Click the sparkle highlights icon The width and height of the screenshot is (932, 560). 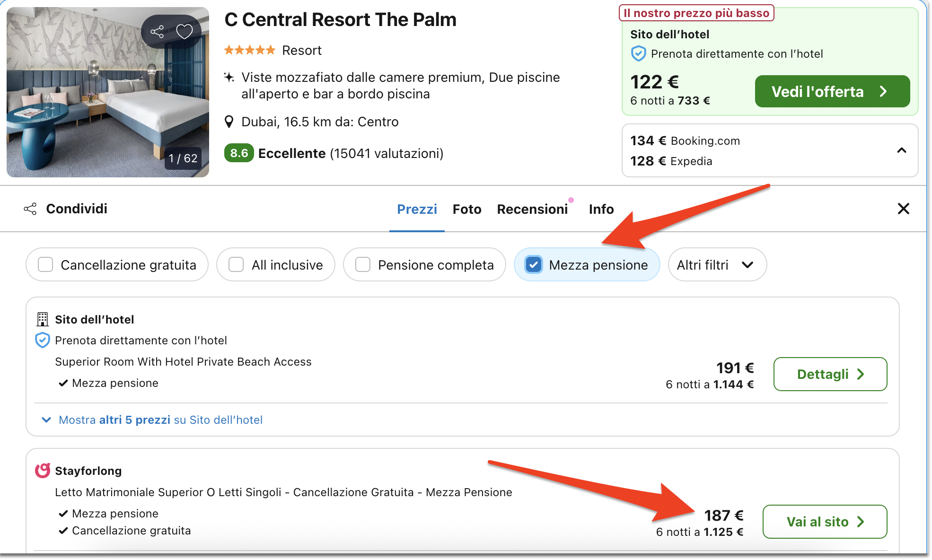pos(229,77)
